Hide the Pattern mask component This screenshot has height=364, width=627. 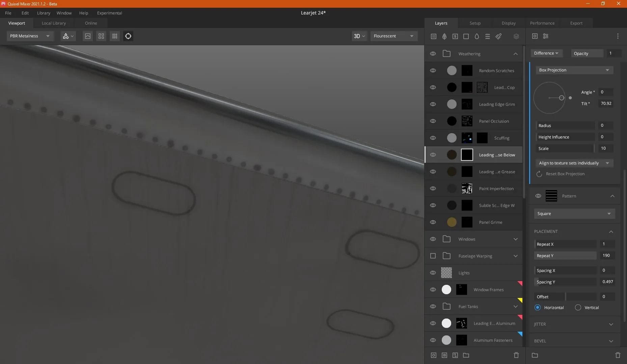pyautogui.click(x=538, y=196)
